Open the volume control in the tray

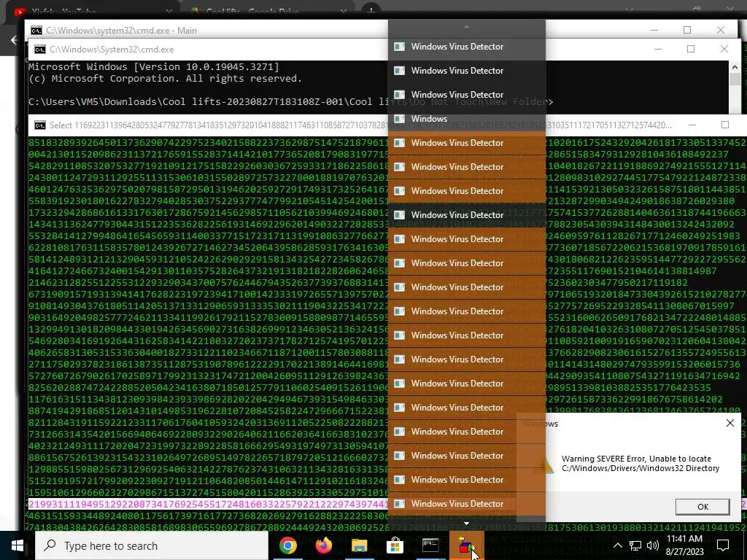tap(653, 545)
